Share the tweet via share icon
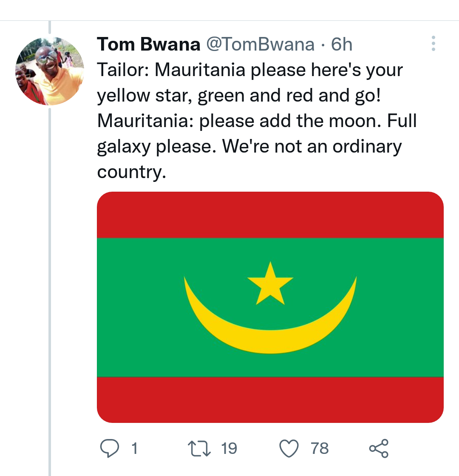Viewport: 459px width, 476px height. (x=378, y=448)
